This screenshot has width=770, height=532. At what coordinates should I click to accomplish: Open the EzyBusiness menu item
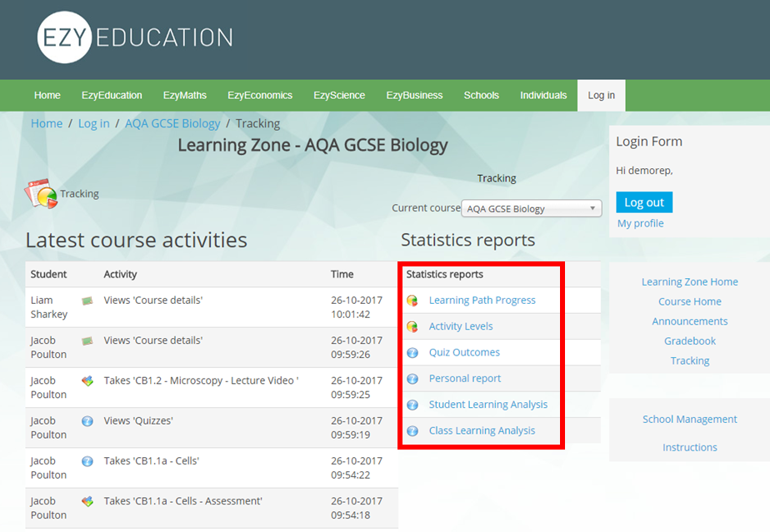tap(414, 95)
